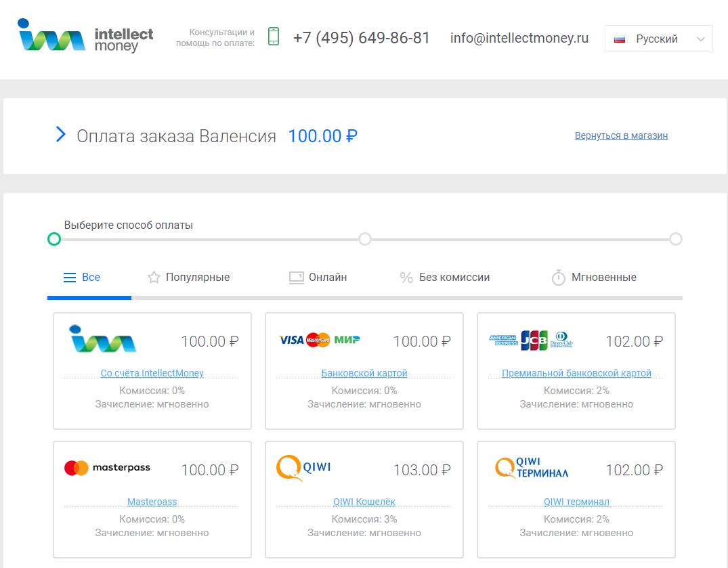Choose Со счёта IntellectMoney payment link

point(152,373)
